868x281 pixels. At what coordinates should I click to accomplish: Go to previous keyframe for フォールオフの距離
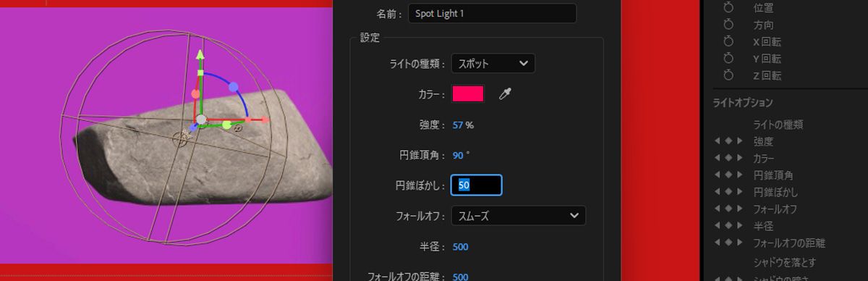click(717, 242)
